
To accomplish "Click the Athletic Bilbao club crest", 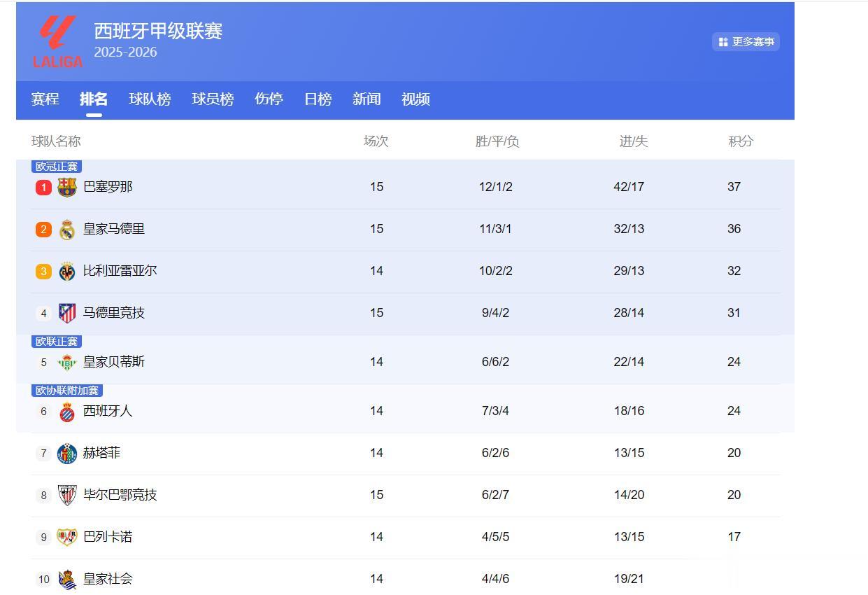I will tap(67, 495).
